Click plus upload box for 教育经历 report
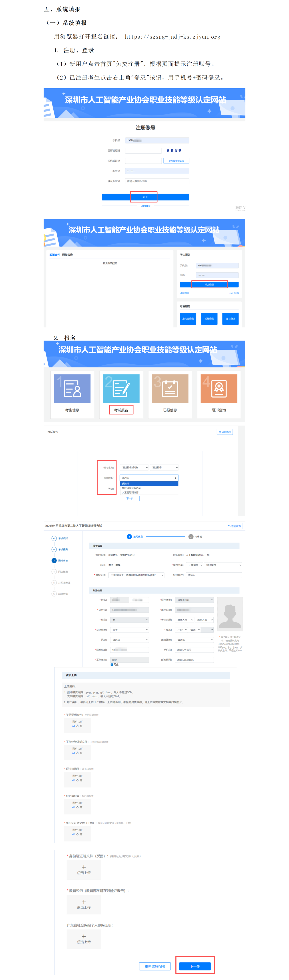 coord(84,904)
